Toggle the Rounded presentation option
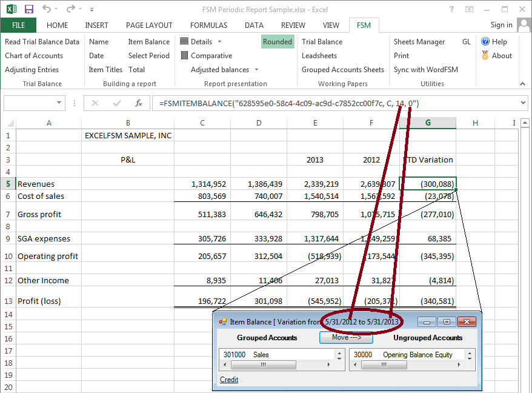532x393 pixels. [x=278, y=42]
